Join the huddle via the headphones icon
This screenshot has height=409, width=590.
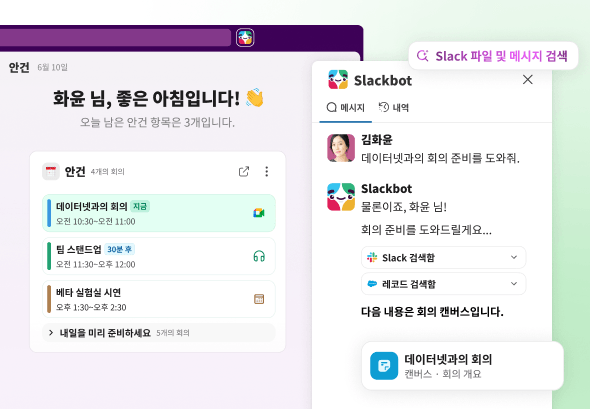[259, 256]
